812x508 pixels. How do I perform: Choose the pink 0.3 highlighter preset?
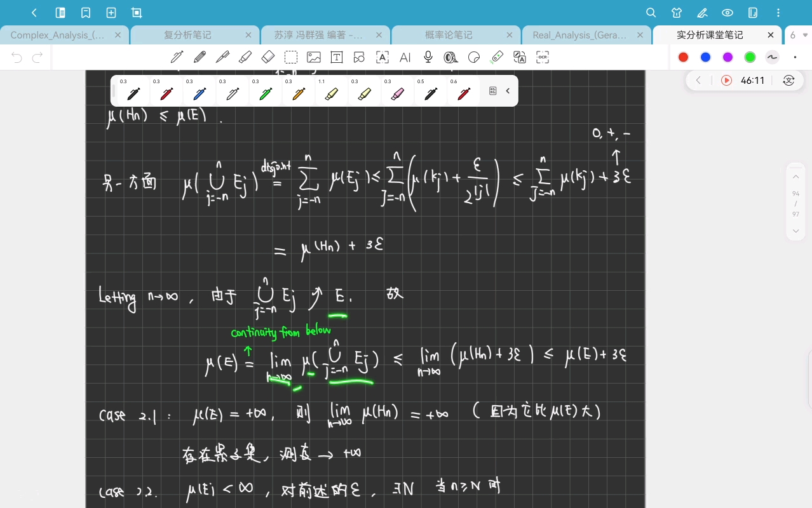pyautogui.click(x=398, y=91)
